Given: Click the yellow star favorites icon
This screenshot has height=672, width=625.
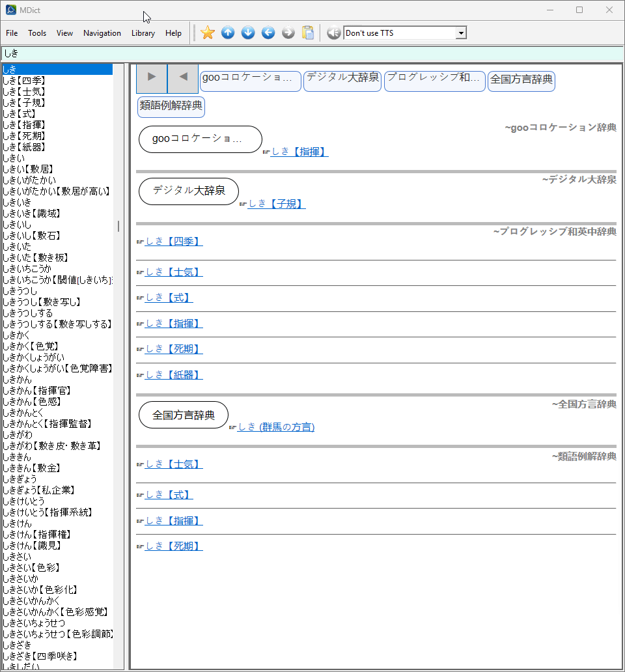Looking at the screenshot, I should point(207,33).
